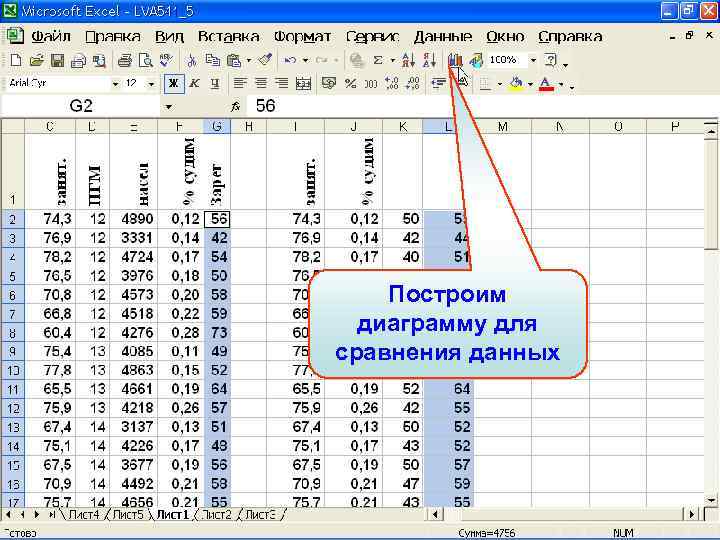Align text right
The image size is (720, 540).
pyautogui.click(x=281, y=83)
